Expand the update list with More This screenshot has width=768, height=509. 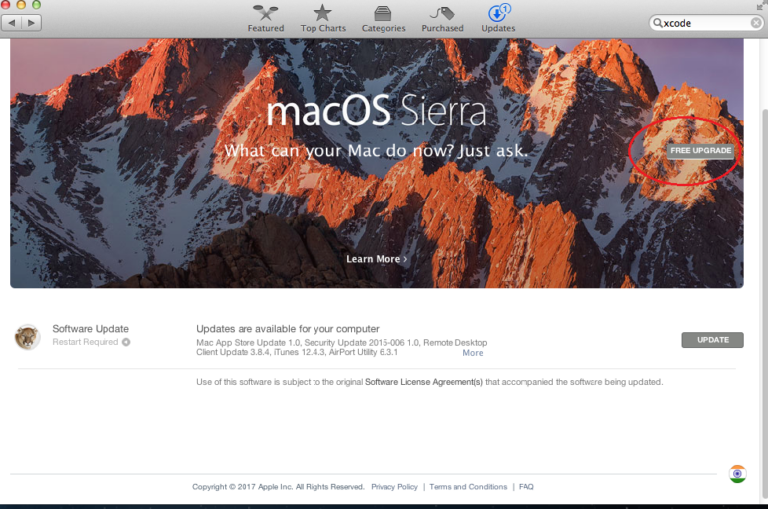(x=473, y=353)
